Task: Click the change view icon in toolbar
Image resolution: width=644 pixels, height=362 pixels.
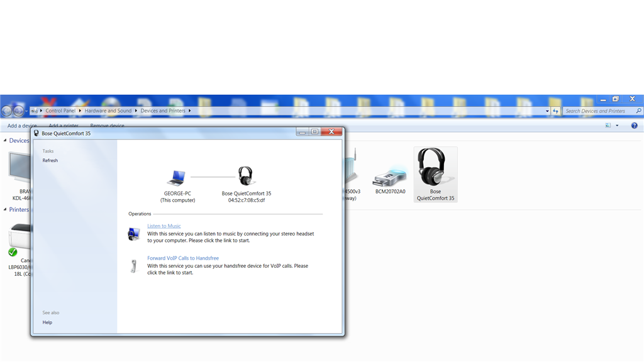Action: click(x=608, y=125)
